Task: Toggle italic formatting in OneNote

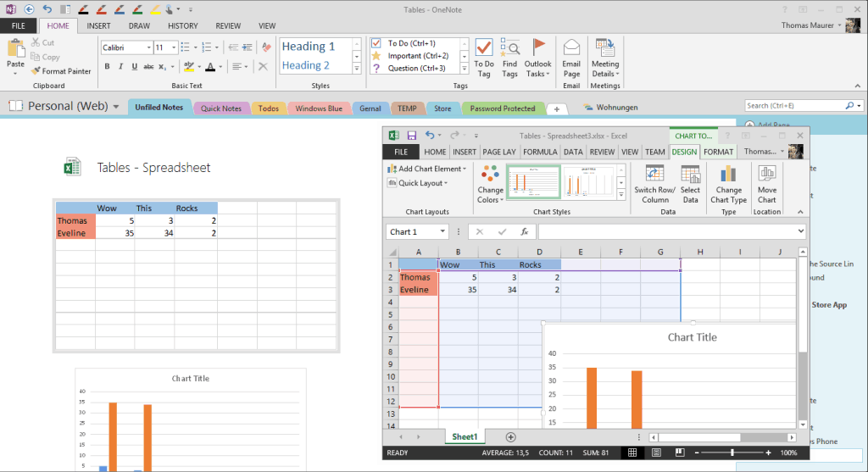Action: pyautogui.click(x=120, y=66)
